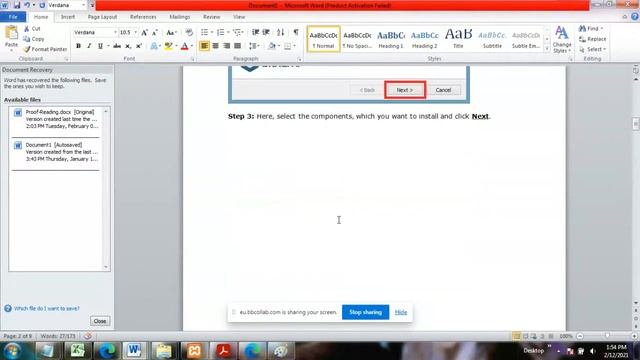
Task: Open the Change Styles menu
Action: click(x=562, y=39)
